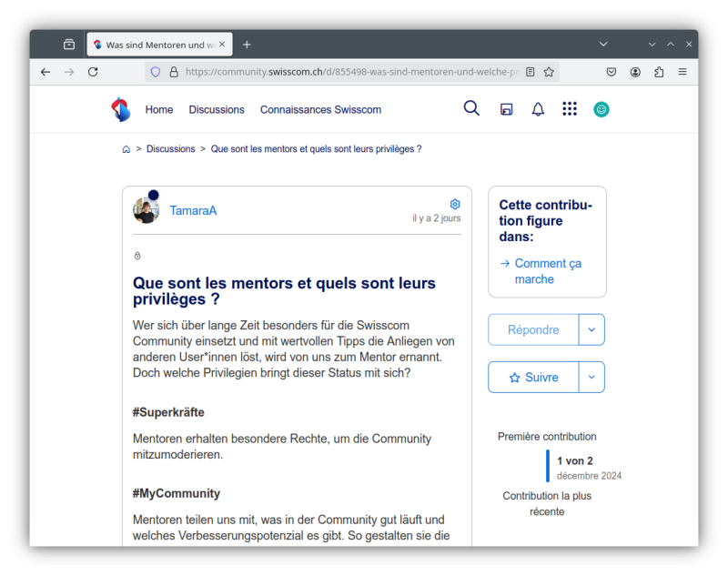Open the notifications bell
This screenshot has height=576, width=728.
tap(538, 109)
